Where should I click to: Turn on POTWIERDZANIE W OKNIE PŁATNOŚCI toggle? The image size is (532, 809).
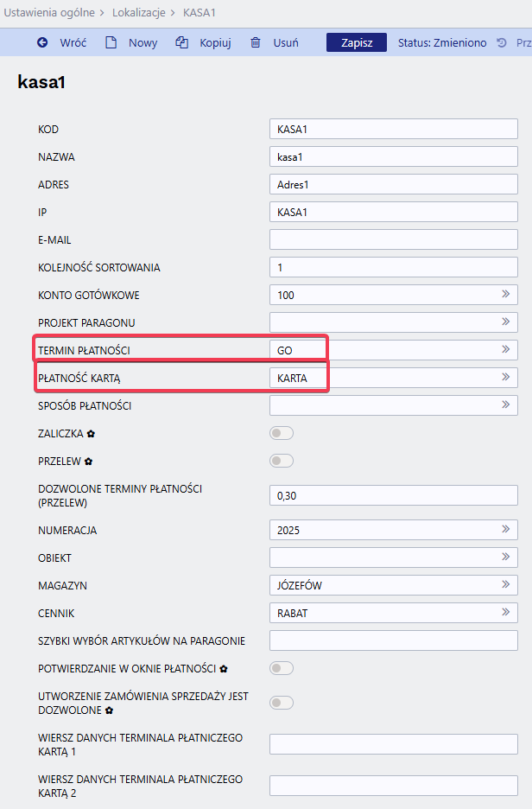[x=282, y=668]
